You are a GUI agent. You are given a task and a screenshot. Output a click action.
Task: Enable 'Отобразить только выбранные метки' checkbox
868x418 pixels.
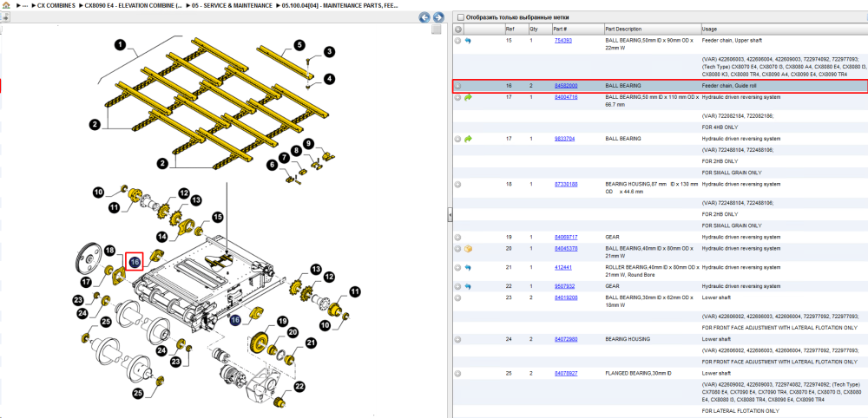(x=461, y=17)
